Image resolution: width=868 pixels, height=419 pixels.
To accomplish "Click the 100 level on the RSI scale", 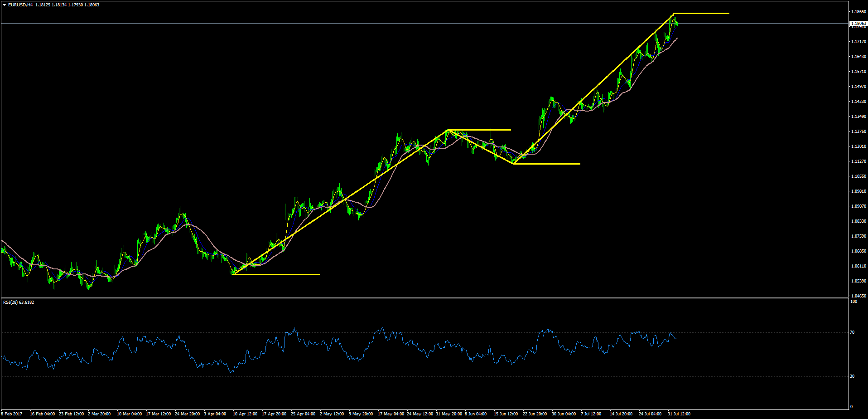I will 854,302.
